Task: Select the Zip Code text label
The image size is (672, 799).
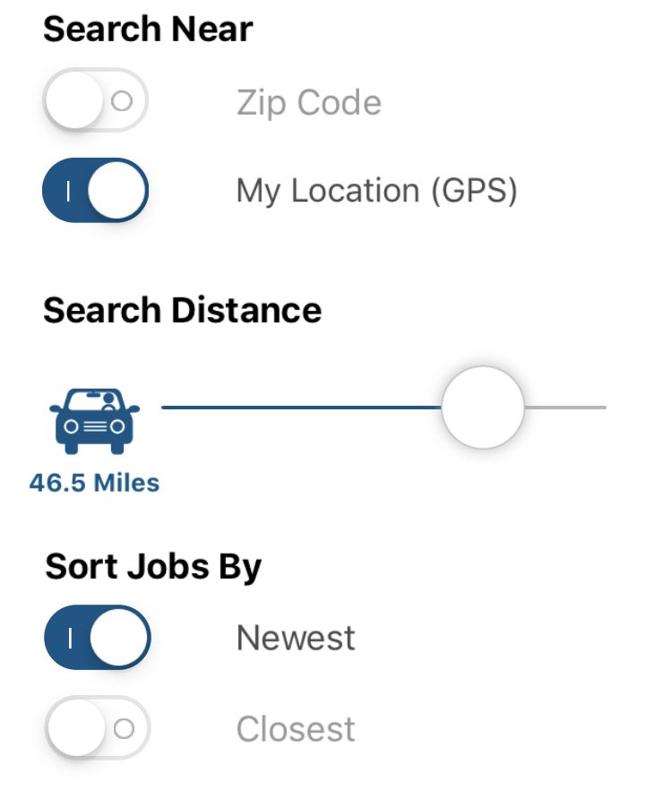Action: click(x=309, y=103)
